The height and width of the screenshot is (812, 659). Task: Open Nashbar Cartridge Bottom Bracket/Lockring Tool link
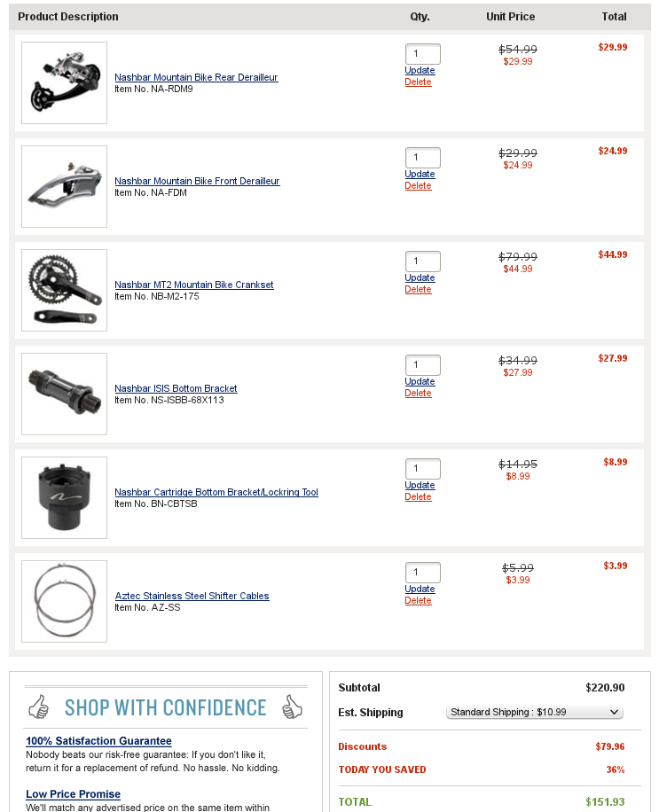pos(216,492)
